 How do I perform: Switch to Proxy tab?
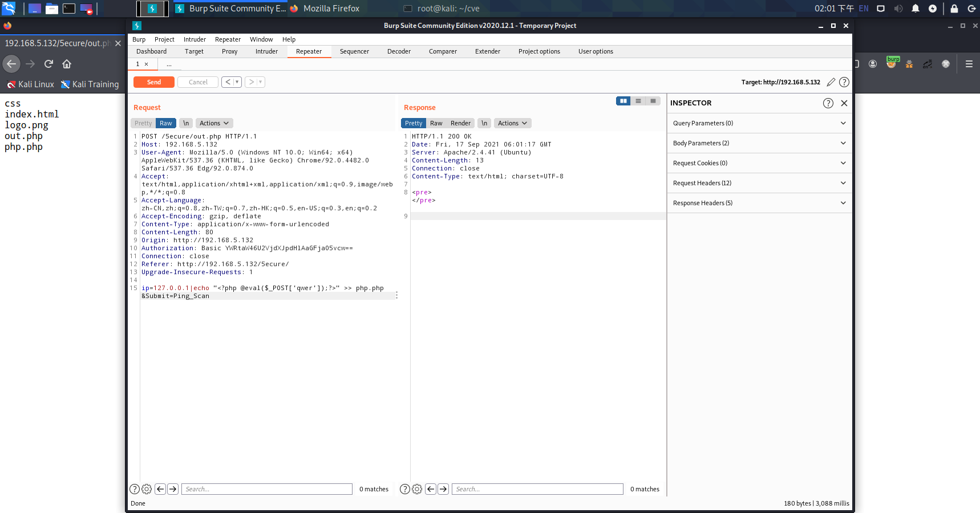coord(229,51)
